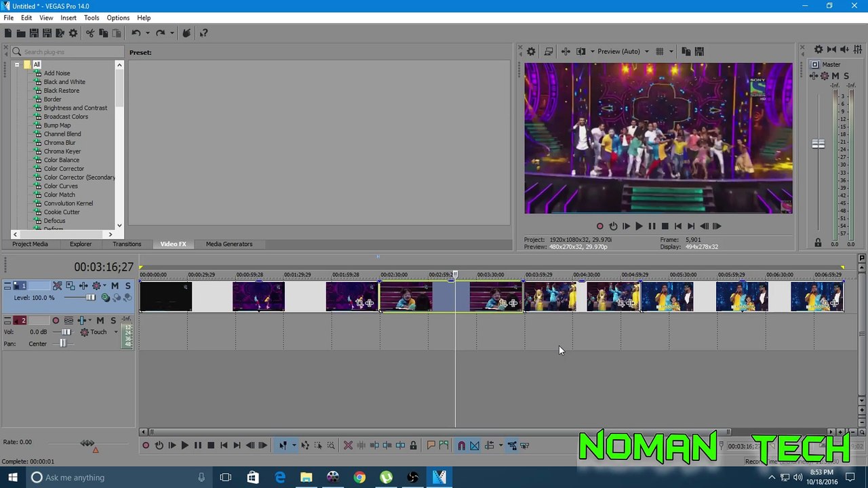Mute video track 1

pyautogui.click(x=115, y=286)
